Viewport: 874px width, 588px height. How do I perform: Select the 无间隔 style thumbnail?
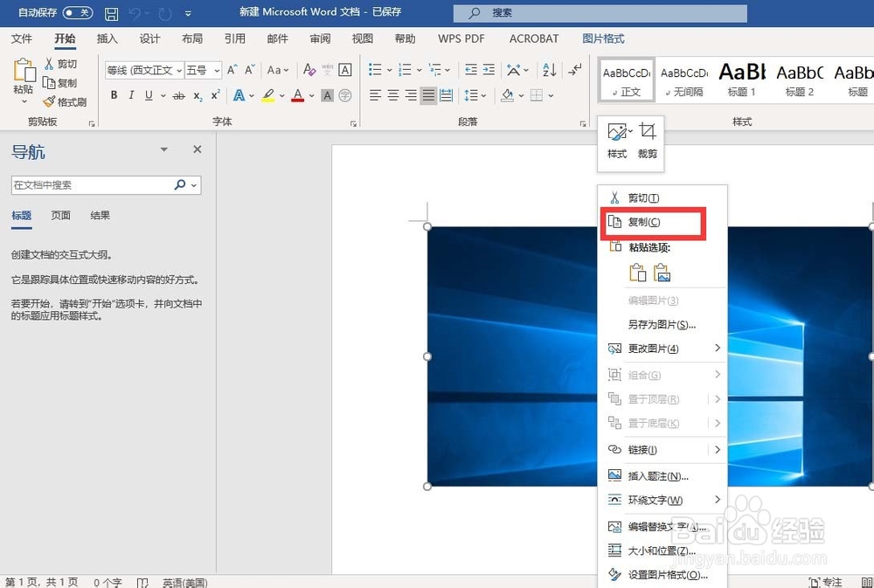point(684,80)
